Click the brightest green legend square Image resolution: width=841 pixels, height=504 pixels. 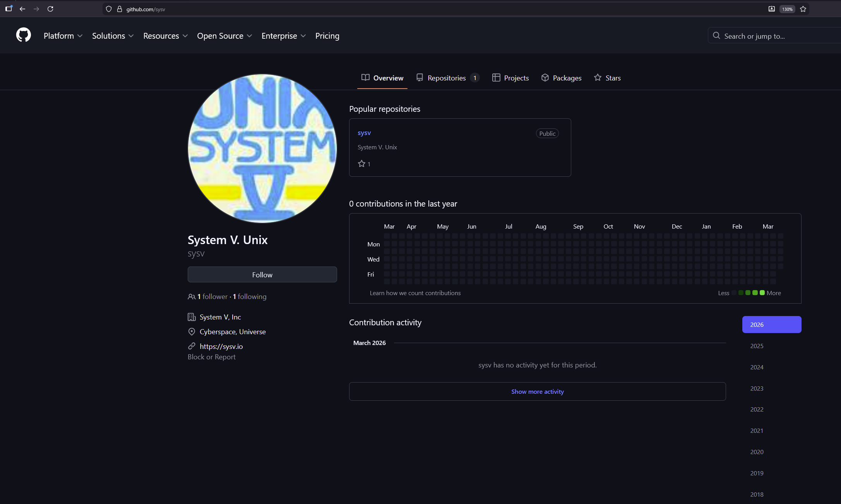pyautogui.click(x=762, y=293)
